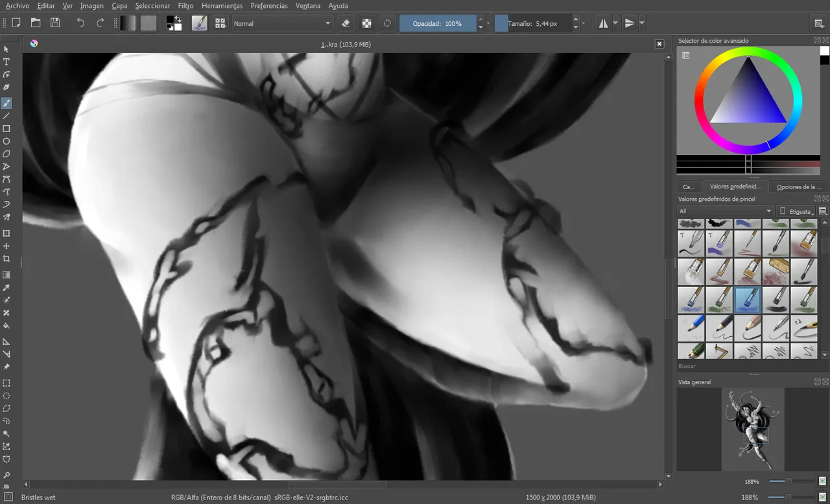Switch to Opciones de la tab

798,187
